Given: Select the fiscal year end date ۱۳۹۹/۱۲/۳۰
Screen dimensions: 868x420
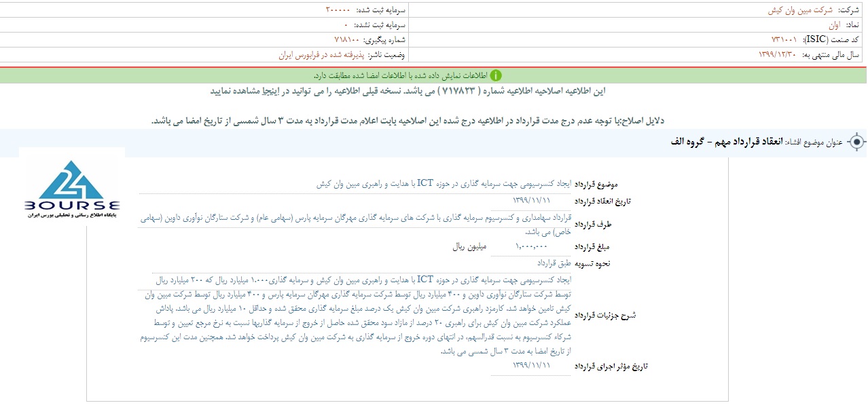Looking at the screenshot, I should tap(778, 54).
